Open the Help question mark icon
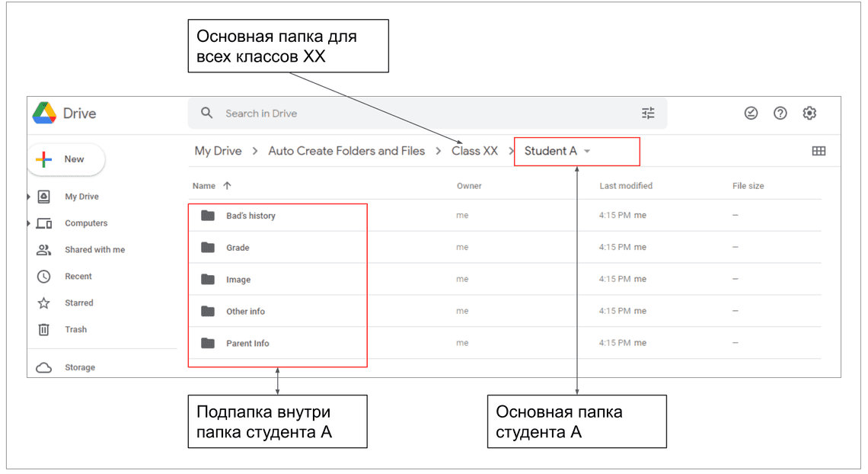 tap(780, 114)
